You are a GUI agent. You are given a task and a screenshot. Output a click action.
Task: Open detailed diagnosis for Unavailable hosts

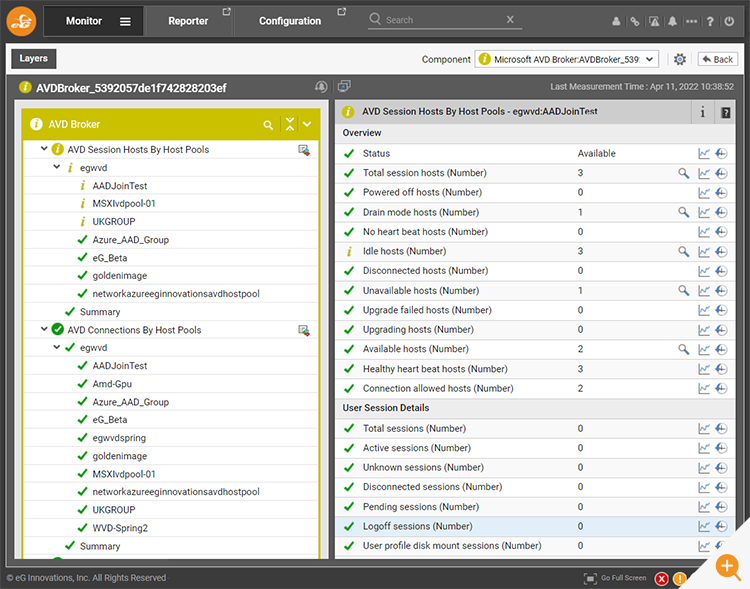pyautogui.click(x=684, y=290)
